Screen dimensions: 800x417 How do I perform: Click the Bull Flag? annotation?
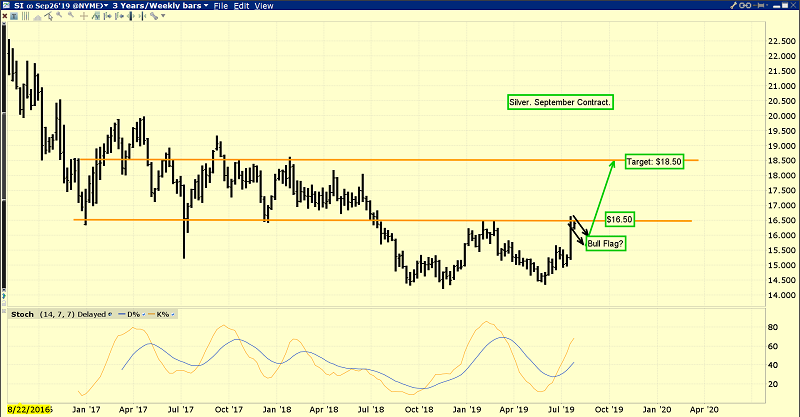pos(606,243)
